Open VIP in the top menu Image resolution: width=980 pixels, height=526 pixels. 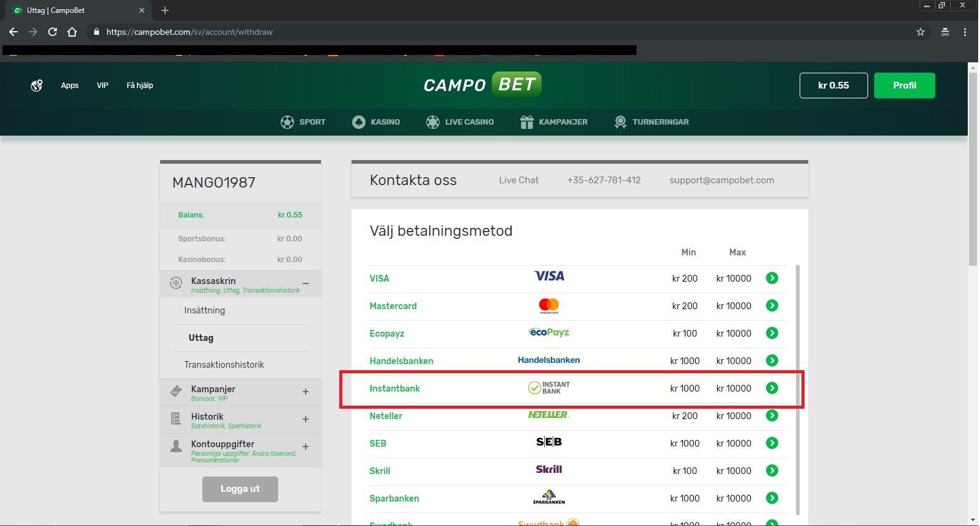point(103,86)
